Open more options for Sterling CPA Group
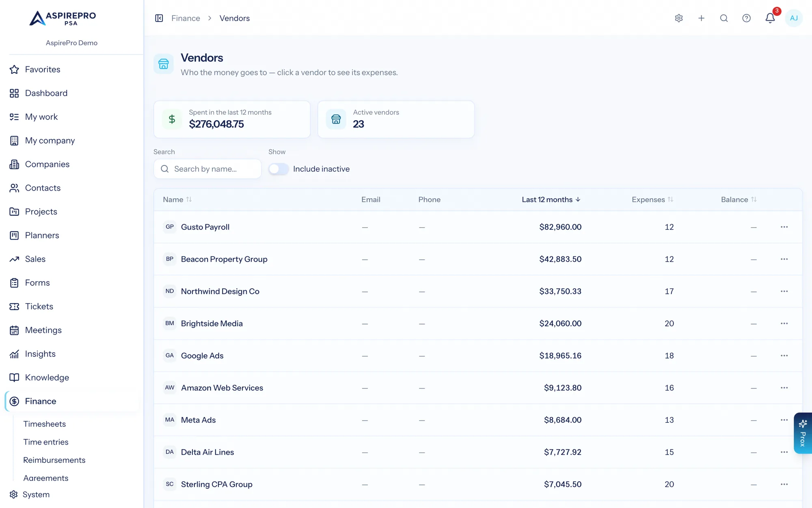The image size is (812, 508). 784,484
